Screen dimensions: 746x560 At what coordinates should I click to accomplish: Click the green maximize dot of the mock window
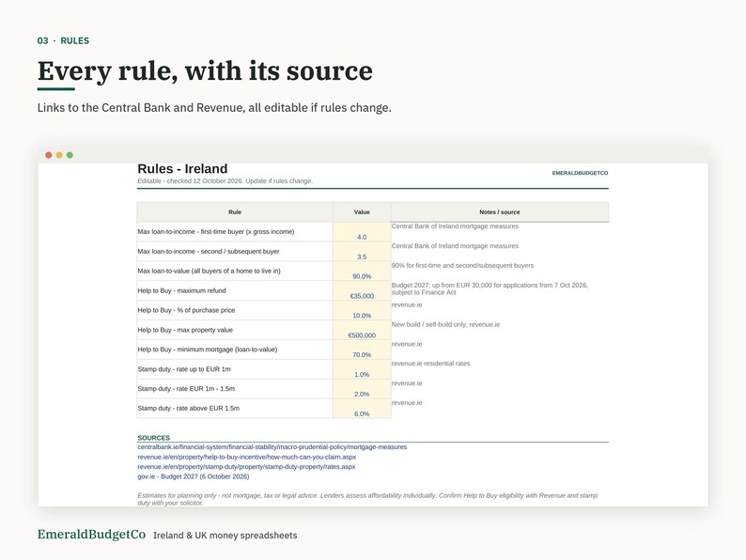coord(70,155)
